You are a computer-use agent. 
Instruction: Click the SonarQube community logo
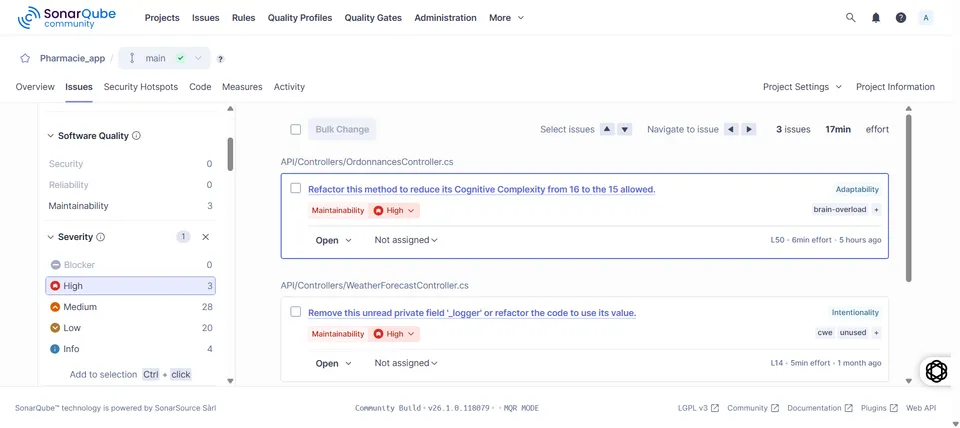(67, 18)
